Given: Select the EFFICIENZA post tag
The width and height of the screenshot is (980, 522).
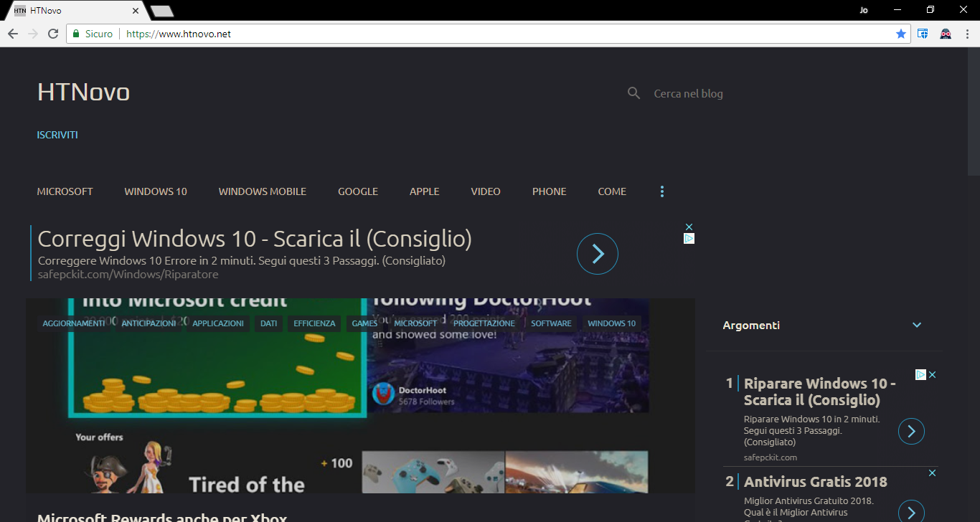Looking at the screenshot, I should click(x=314, y=323).
